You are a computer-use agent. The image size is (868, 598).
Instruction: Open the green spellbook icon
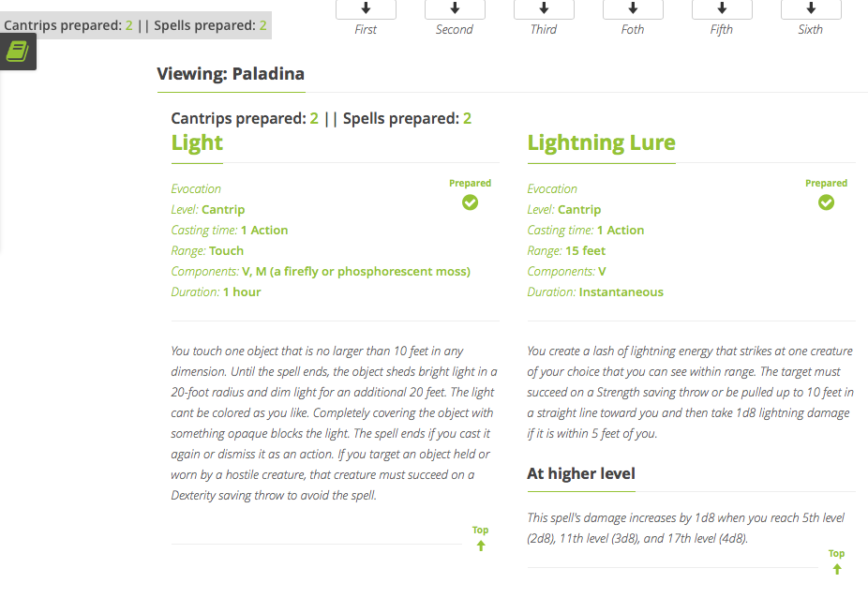pyautogui.click(x=18, y=52)
